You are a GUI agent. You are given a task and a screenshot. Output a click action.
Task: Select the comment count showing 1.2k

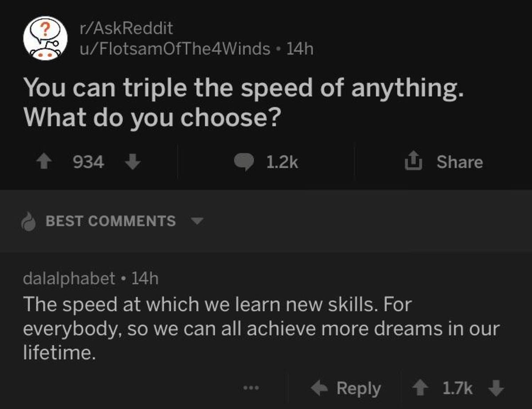pyautogui.click(x=282, y=162)
